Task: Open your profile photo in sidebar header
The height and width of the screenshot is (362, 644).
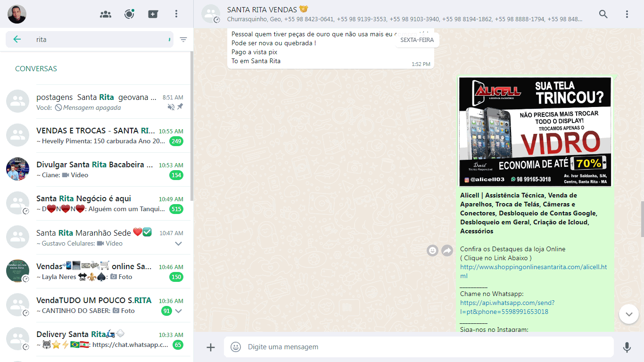Action: [x=17, y=14]
